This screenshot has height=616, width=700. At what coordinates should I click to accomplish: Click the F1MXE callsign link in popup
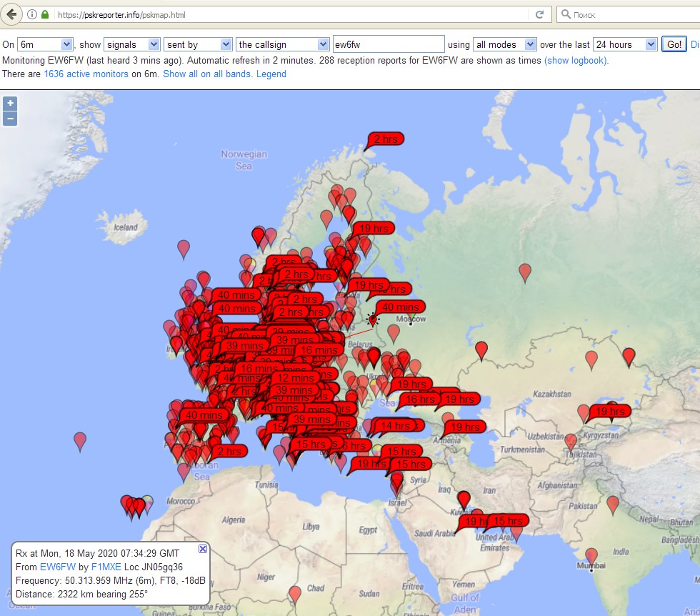[106, 567]
